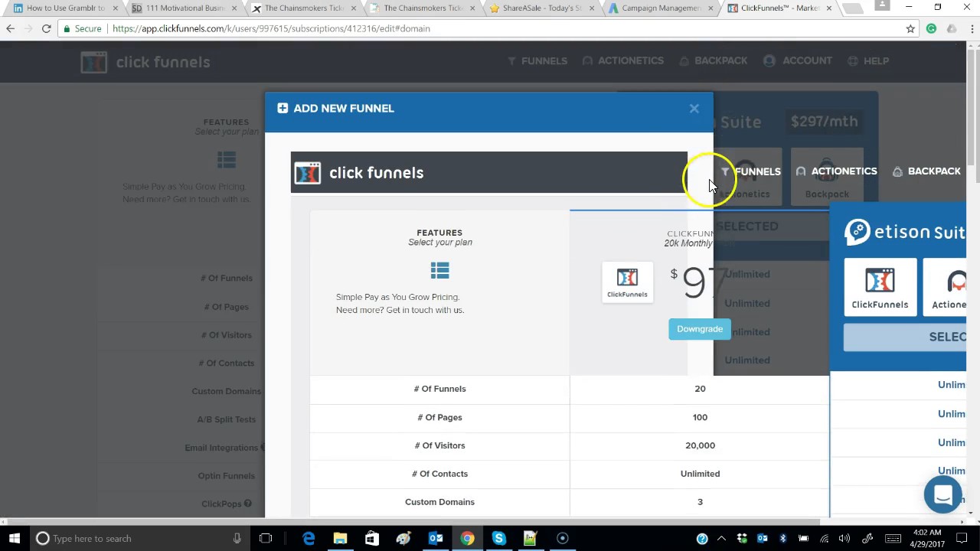Click browser back arrow
Image resolution: width=980 pixels, height=551 pixels.
[11, 28]
